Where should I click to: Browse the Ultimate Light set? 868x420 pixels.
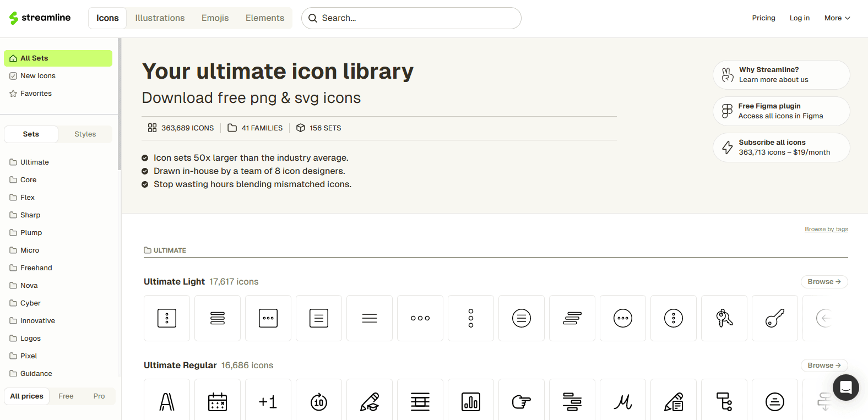coord(824,282)
